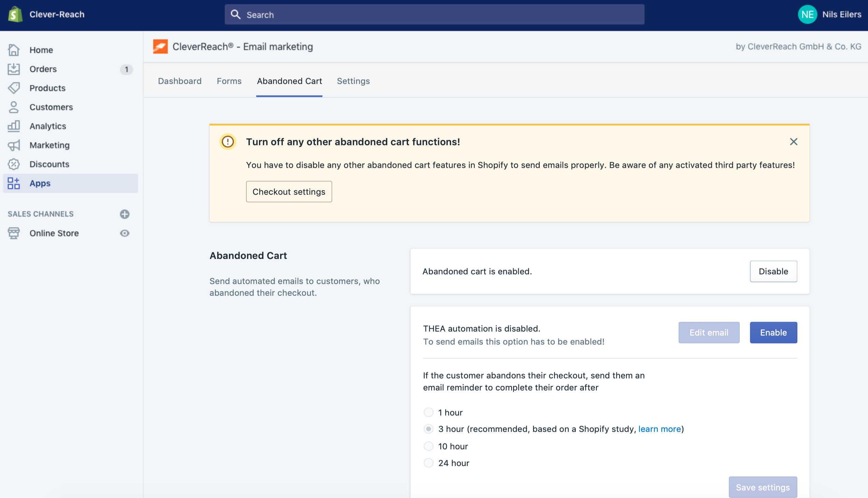Open the Settings tab
This screenshot has height=498, width=868.
pyautogui.click(x=353, y=81)
